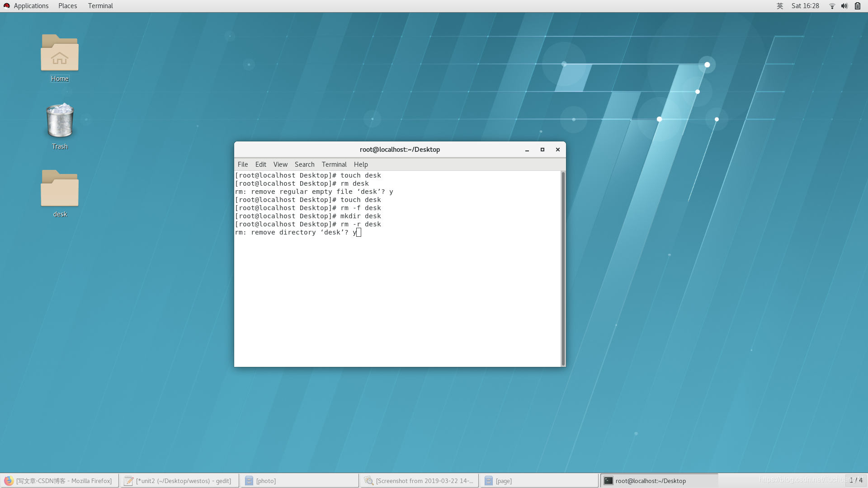Click the 'mkdir desk' command line
This screenshot has width=868, height=488.
click(x=308, y=216)
